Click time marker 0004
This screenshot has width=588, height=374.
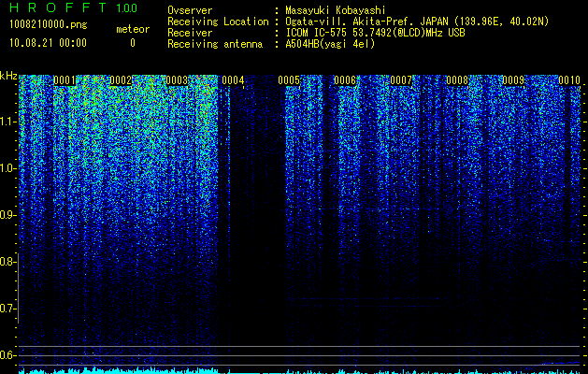pos(233,80)
